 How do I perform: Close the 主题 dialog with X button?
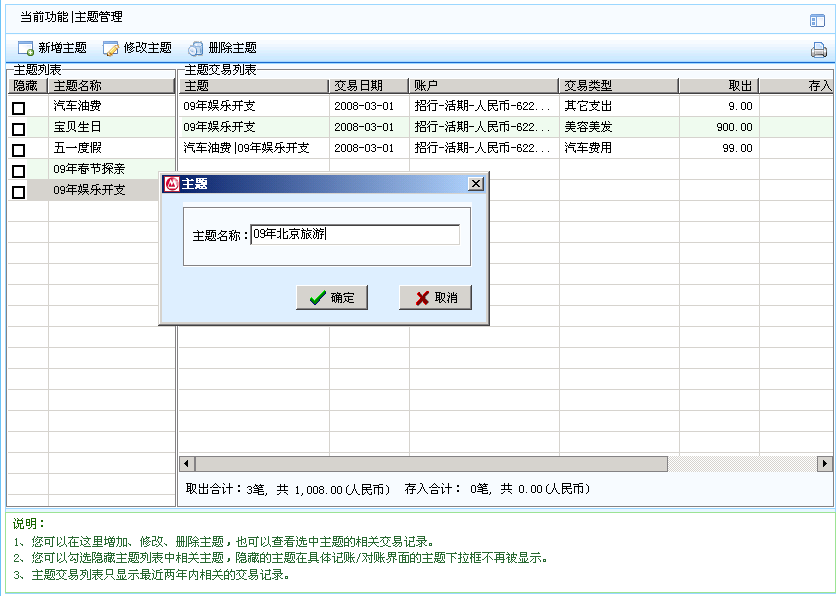[x=476, y=184]
